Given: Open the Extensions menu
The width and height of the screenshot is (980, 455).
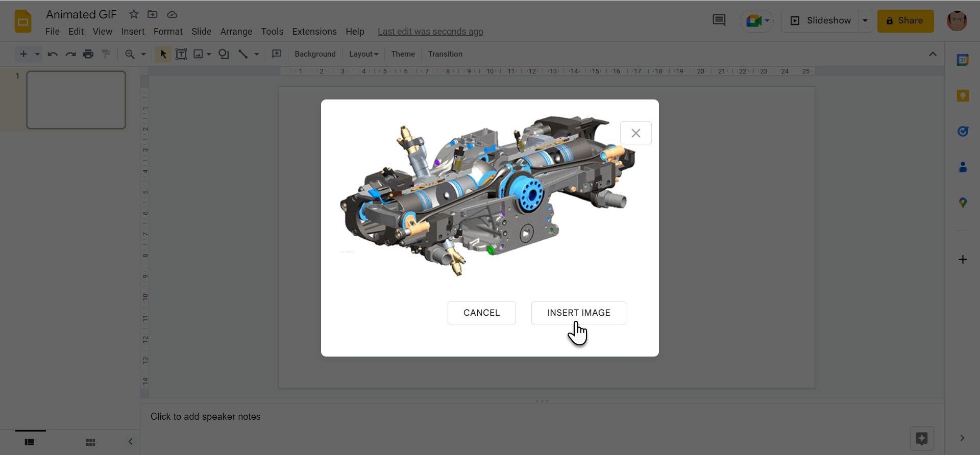Looking at the screenshot, I should [314, 32].
